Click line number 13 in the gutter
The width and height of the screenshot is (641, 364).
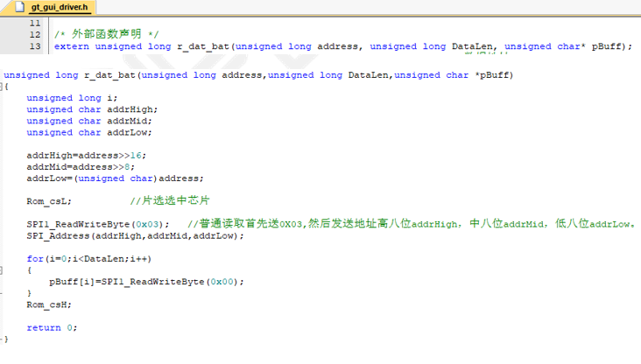pos(35,46)
